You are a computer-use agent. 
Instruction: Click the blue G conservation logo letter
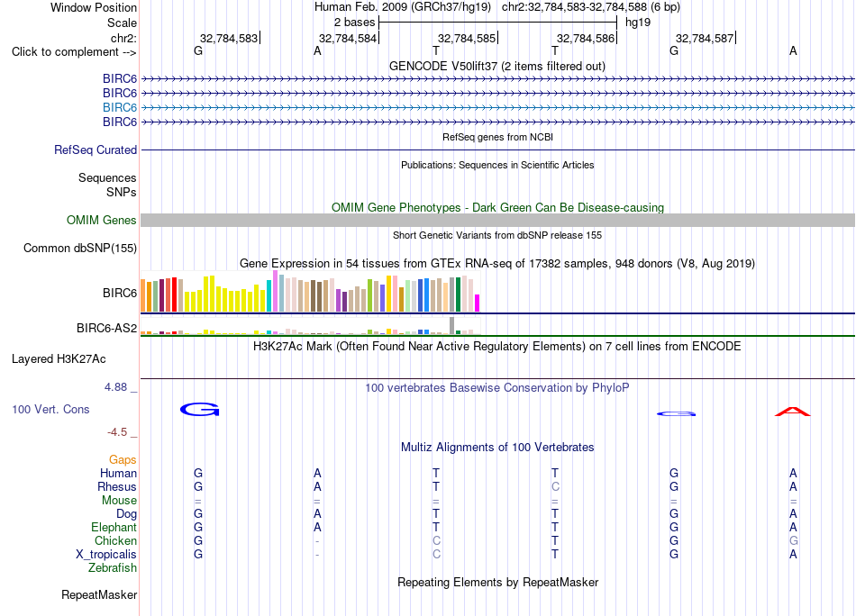click(x=200, y=409)
